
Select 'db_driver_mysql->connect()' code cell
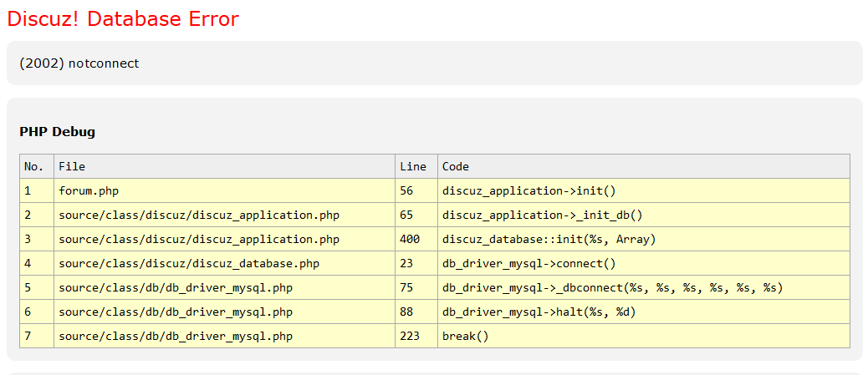click(x=644, y=264)
